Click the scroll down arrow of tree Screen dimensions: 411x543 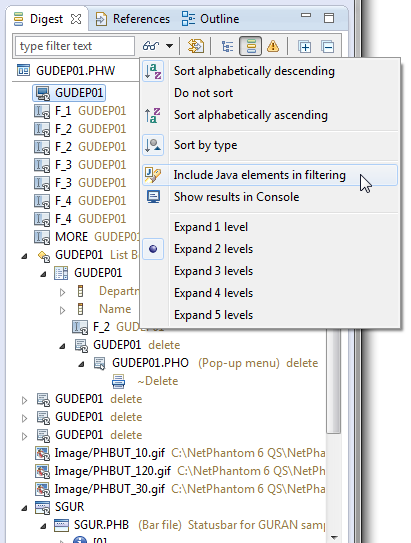pyautogui.click(x=334, y=537)
